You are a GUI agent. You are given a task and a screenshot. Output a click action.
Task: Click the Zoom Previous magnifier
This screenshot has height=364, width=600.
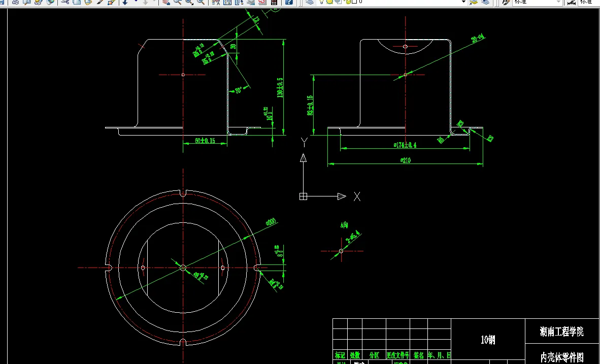[201, 2]
